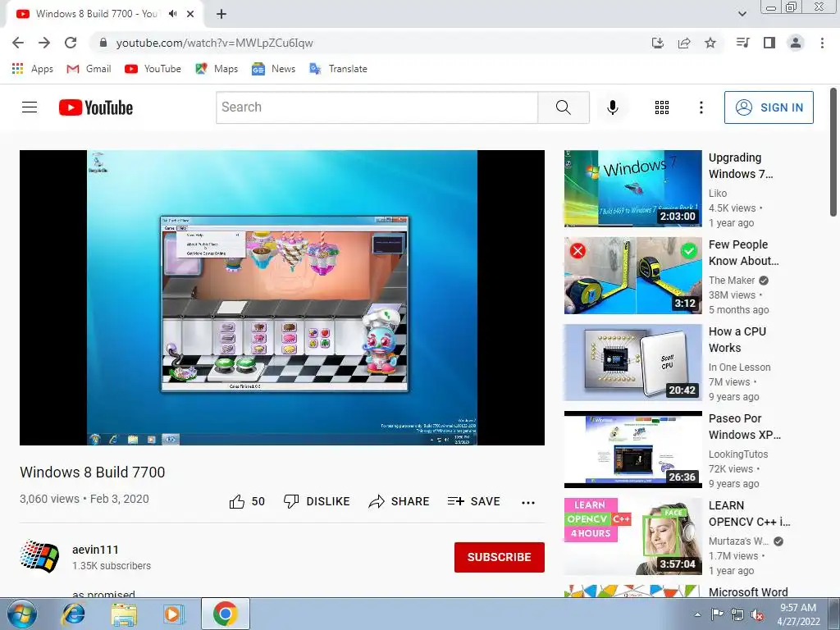Bookmark this page with the star icon
The width and height of the screenshot is (840, 630).
click(710, 43)
